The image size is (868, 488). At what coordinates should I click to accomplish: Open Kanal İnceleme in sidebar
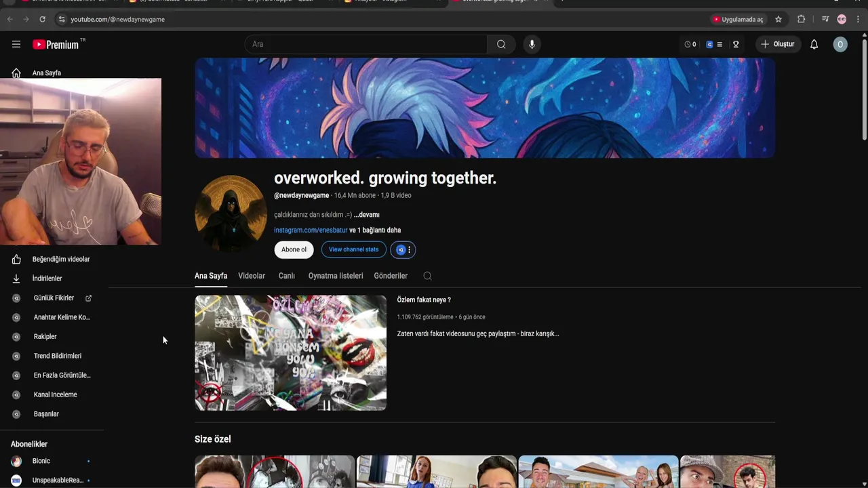click(x=54, y=394)
